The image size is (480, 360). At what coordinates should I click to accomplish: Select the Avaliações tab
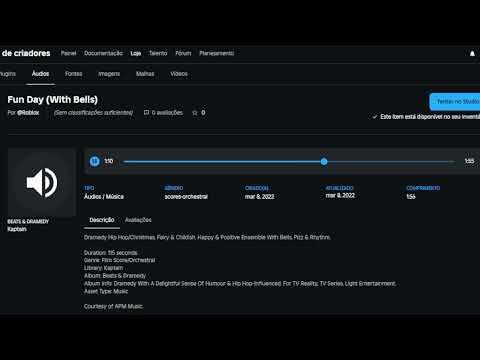tap(138, 220)
